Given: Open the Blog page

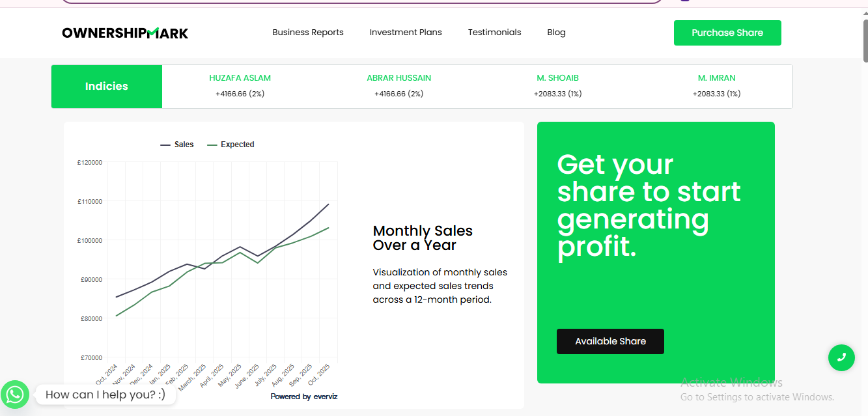Looking at the screenshot, I should pyautogui.click(x=556, y=33).
